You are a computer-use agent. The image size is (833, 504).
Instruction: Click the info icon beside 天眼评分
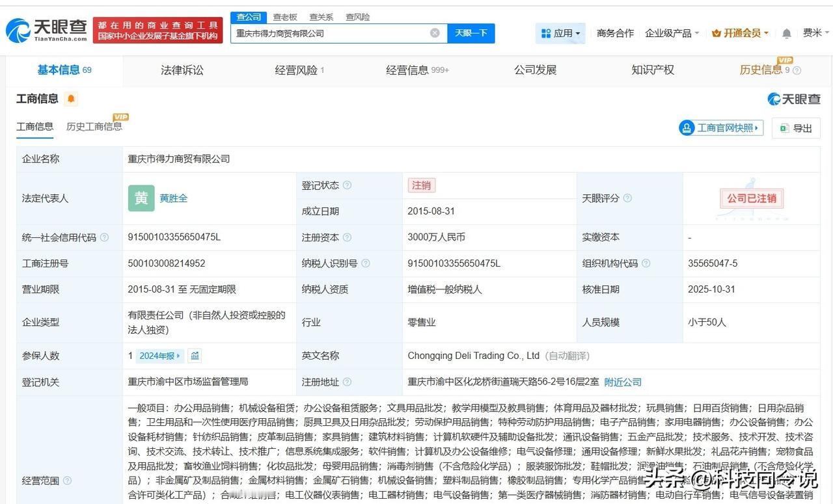tap(625, 198)
